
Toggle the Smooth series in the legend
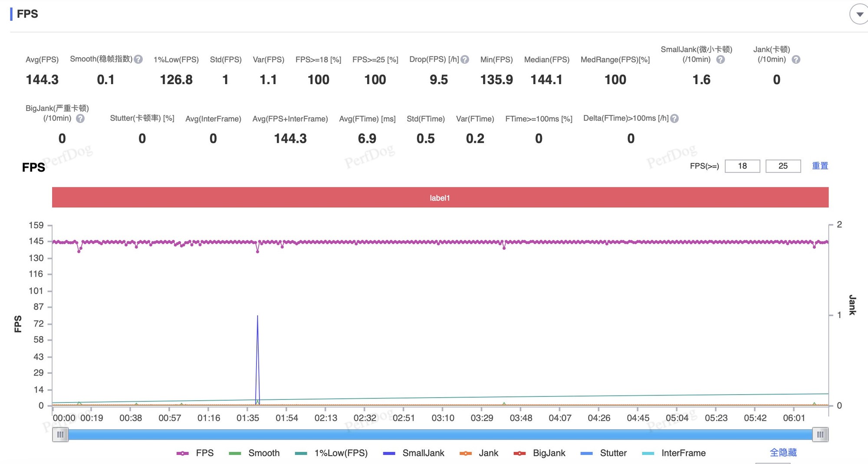(x=254, y=453)
